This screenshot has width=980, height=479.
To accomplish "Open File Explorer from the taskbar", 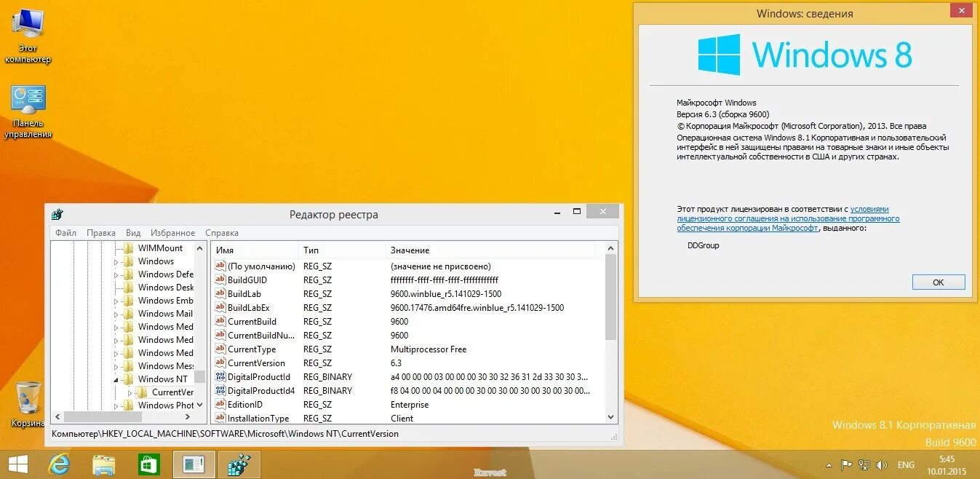I will (104, 464).
